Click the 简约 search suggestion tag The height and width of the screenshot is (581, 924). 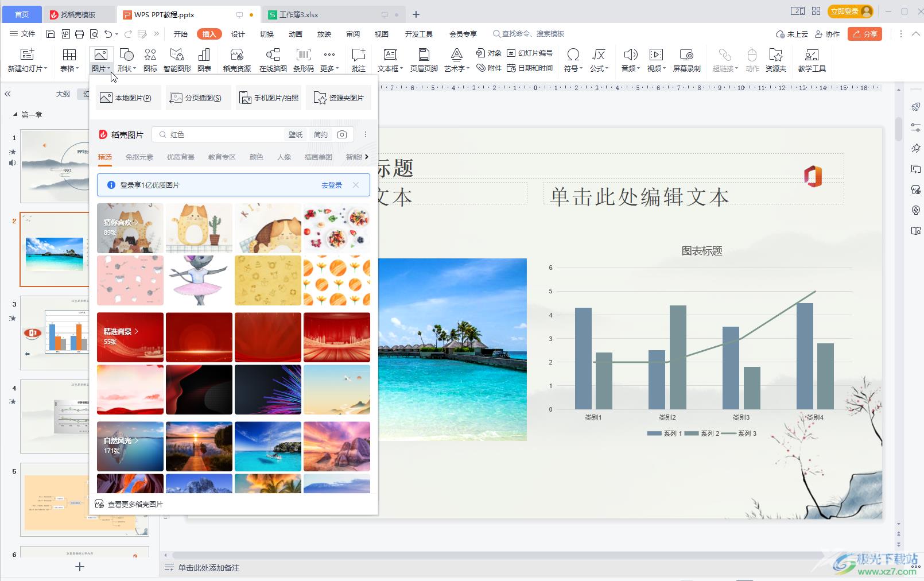point(321,134)
